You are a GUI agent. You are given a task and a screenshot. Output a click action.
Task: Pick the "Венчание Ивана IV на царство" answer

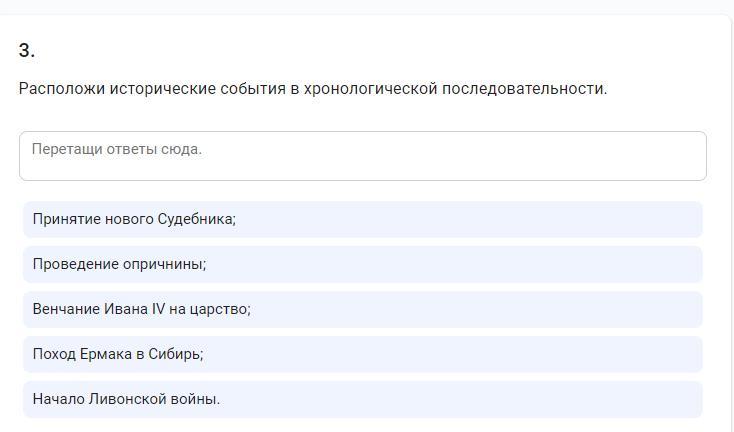click(362, 309)
